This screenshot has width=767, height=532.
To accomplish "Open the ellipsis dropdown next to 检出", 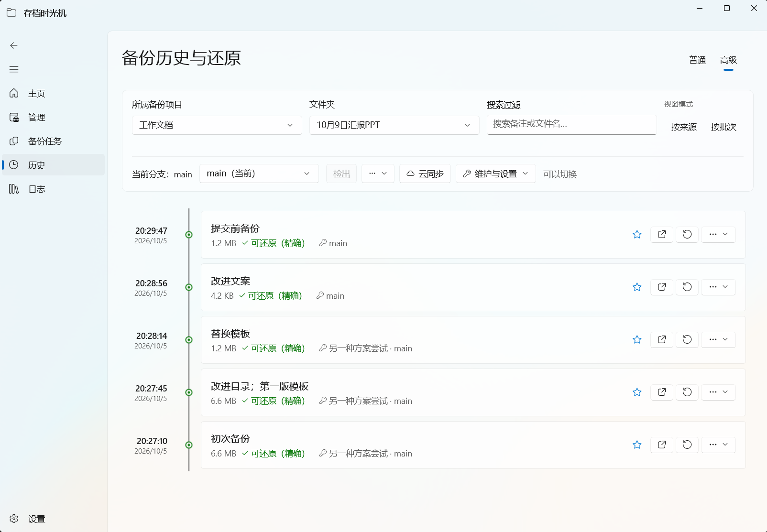I will [x=378, y=174].
